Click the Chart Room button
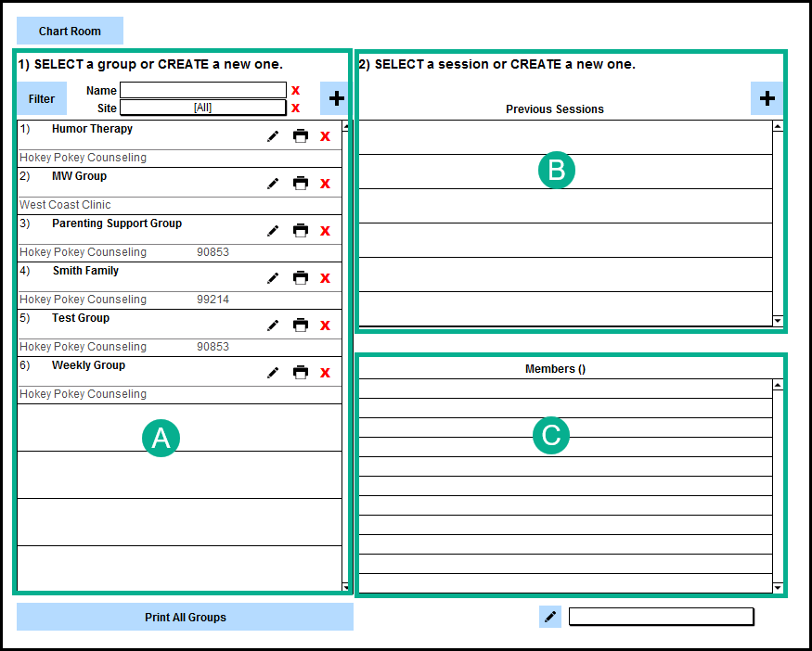Image resolution: width=812 pixels, height=651 pixels. click(x=70, y=32)
